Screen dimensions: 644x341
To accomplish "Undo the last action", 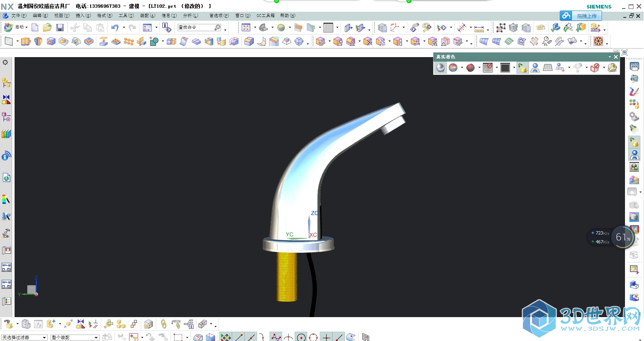I will tap(115, 28).
